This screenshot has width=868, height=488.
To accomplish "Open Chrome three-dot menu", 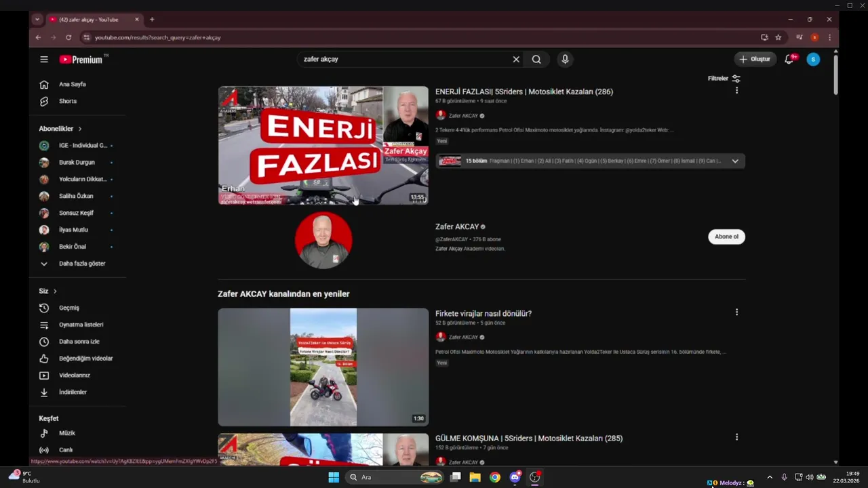I will pos(829,38).
